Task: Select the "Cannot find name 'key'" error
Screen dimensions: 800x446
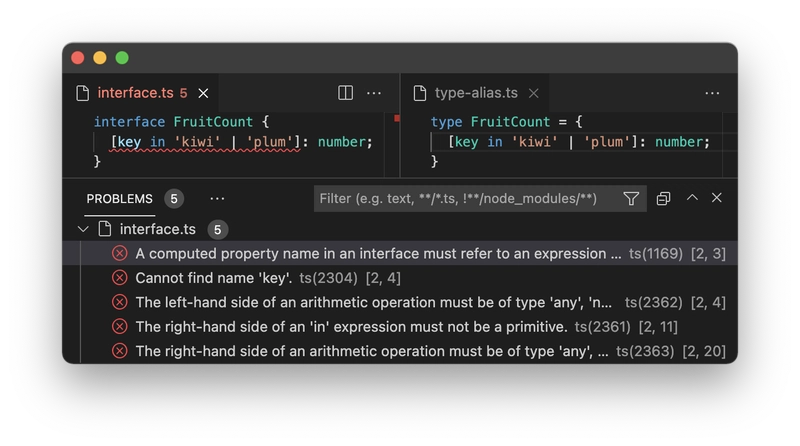Action: pos(400,278)
